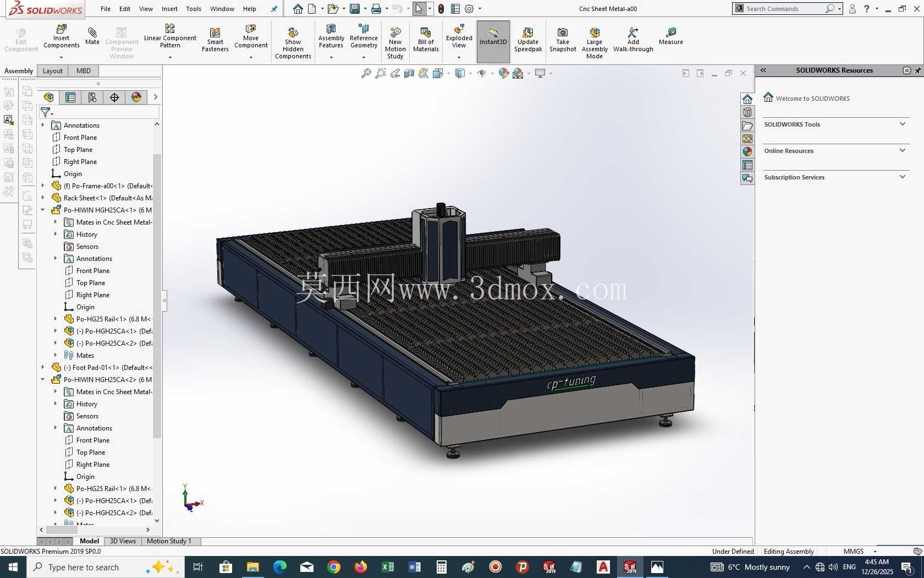Open Reference Geometry tools

coord(364,37)
